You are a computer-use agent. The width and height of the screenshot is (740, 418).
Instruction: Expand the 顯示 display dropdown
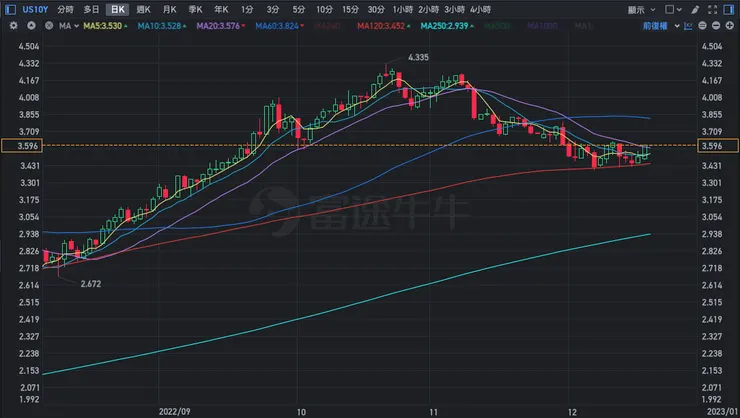tap(641, 9)
